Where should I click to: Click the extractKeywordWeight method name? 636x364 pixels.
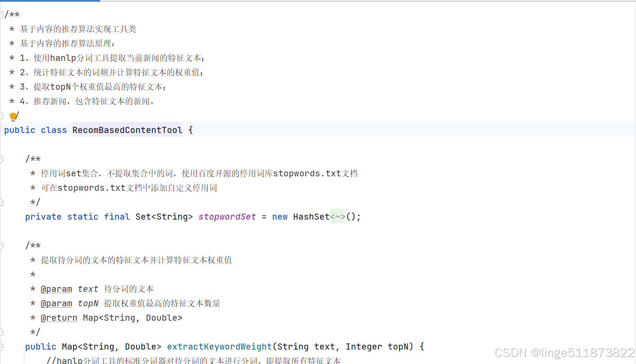219,346
